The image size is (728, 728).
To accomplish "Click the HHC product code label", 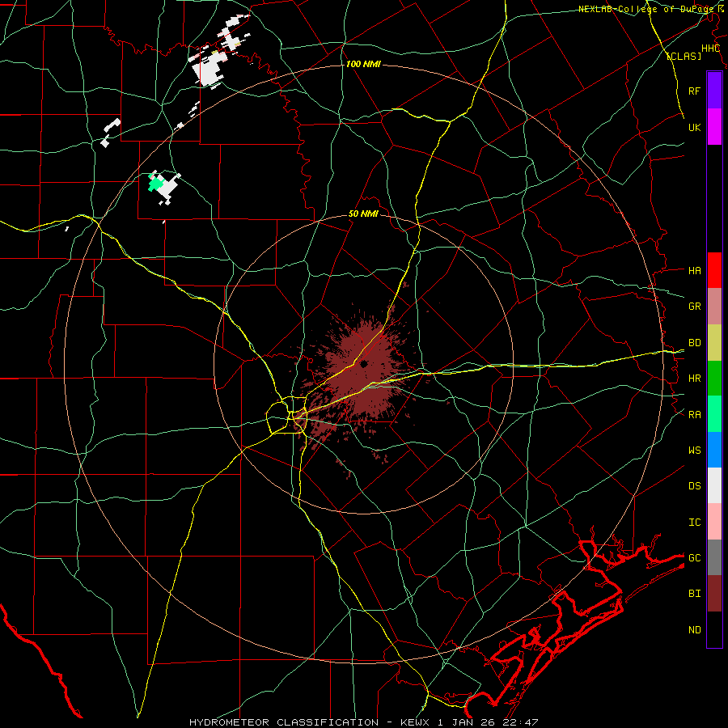I will coord(710,49).
